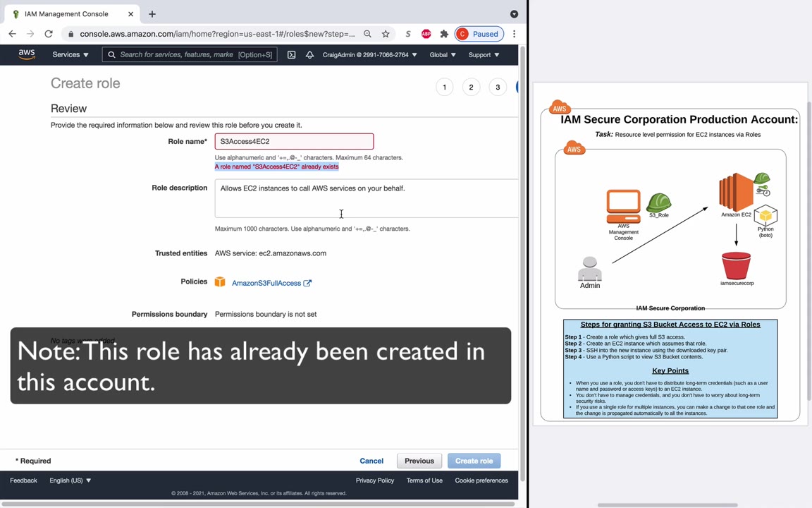
Task: Click the horizontal scrollbar at bottom
Action: pos(257,504)
